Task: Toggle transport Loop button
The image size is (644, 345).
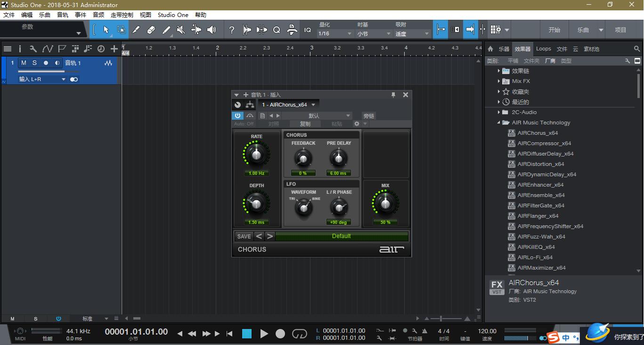Action: 300,334
